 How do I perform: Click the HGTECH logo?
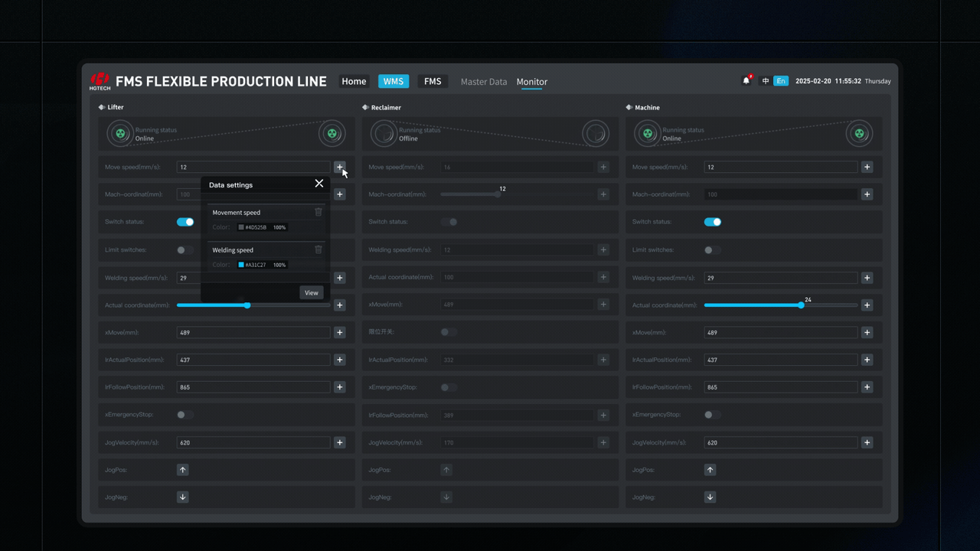100,81
